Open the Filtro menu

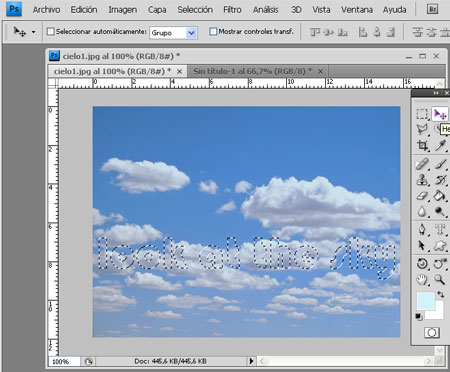pos(232,10)
